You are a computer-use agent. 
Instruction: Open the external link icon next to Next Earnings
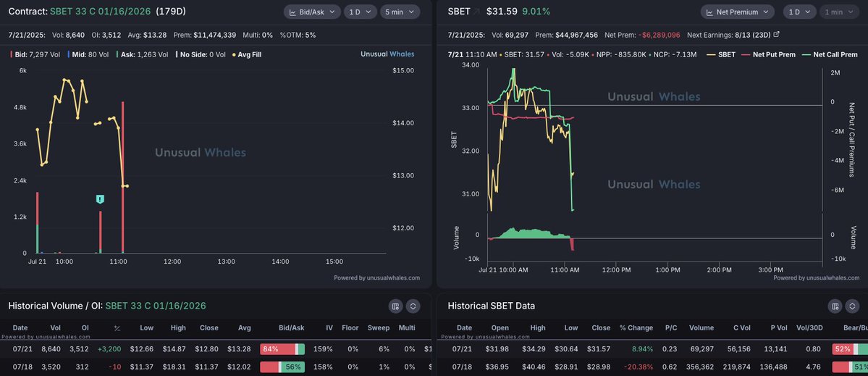776,34
